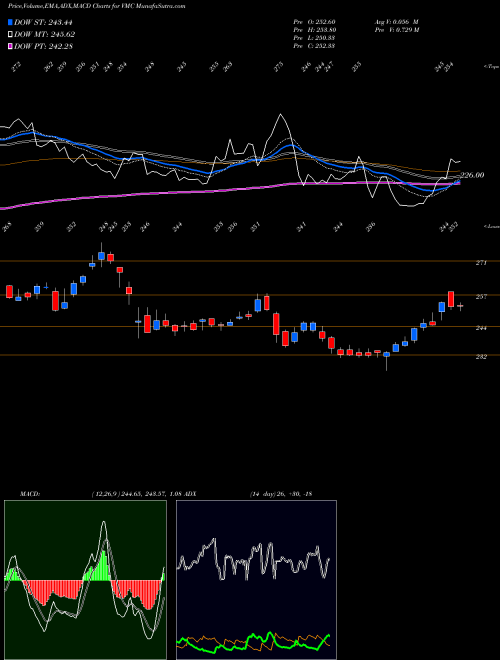This screenshot has width=500, height=660.
Task: Click the MACD: indicator title
Action: pyautogui.click(x=29, y=494)
